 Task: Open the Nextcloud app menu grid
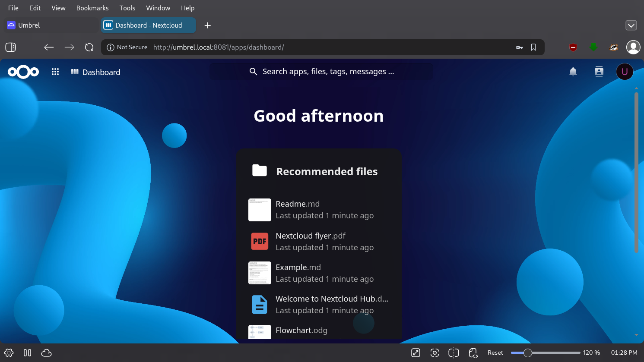(x=55, y=72)
